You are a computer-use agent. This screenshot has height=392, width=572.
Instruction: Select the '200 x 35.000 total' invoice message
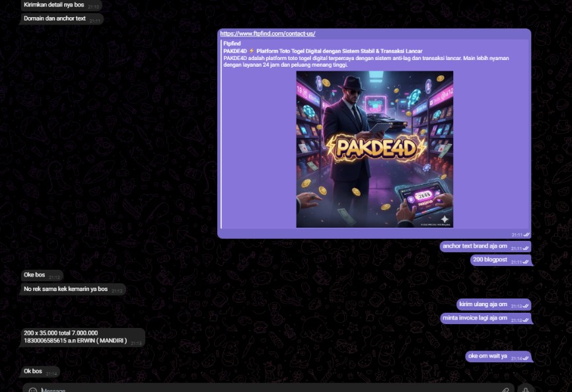click(75, 337)
